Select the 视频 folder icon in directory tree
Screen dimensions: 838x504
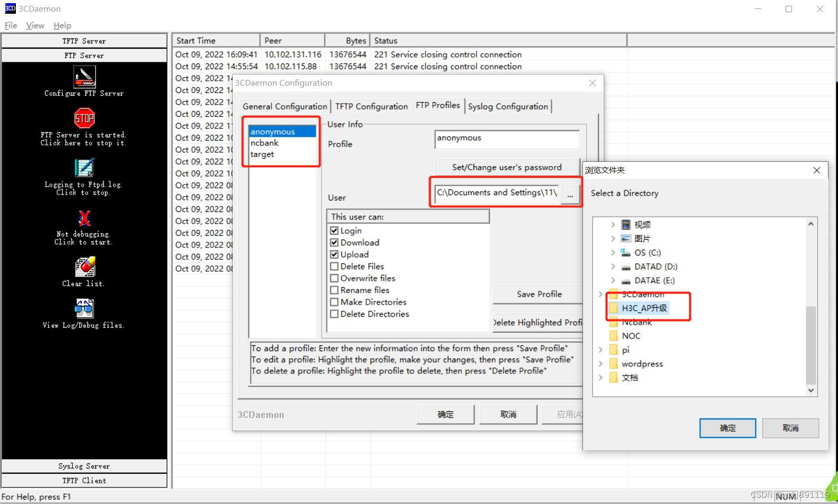[x=626, y=225]
